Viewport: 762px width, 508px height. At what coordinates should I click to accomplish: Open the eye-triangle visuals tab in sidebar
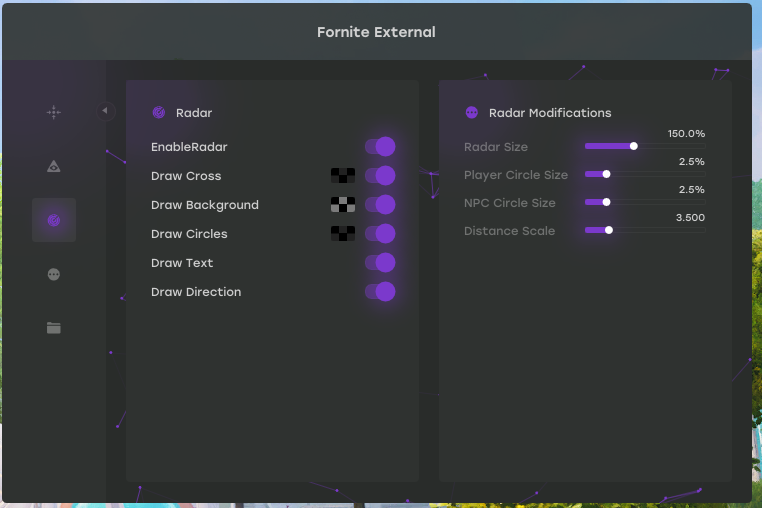pyautogui.click(x=53, y=166)
